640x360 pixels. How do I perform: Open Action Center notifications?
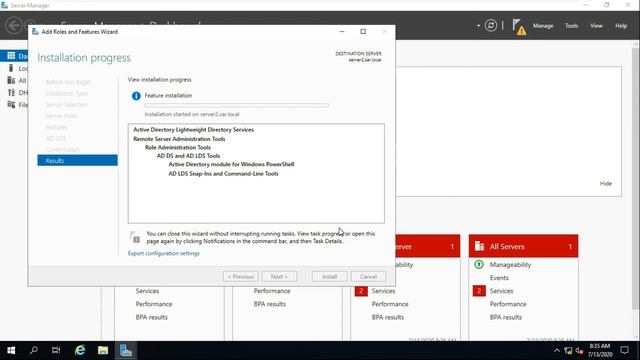tap(624, 350)
